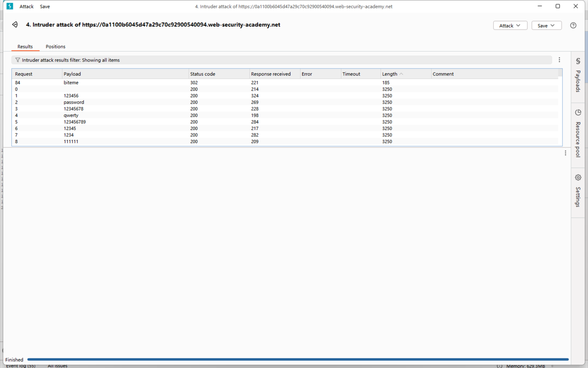
Task: Open the results table options kebab menu
Action: pyautogui.click(x=559, y=59)
